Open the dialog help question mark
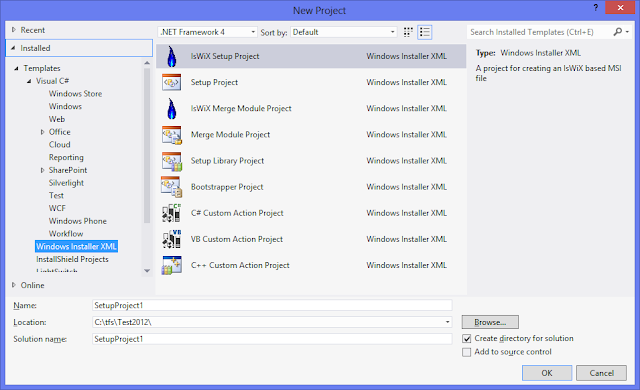The width and height of the screenshot is (640, 390). (x=596, y=7)
